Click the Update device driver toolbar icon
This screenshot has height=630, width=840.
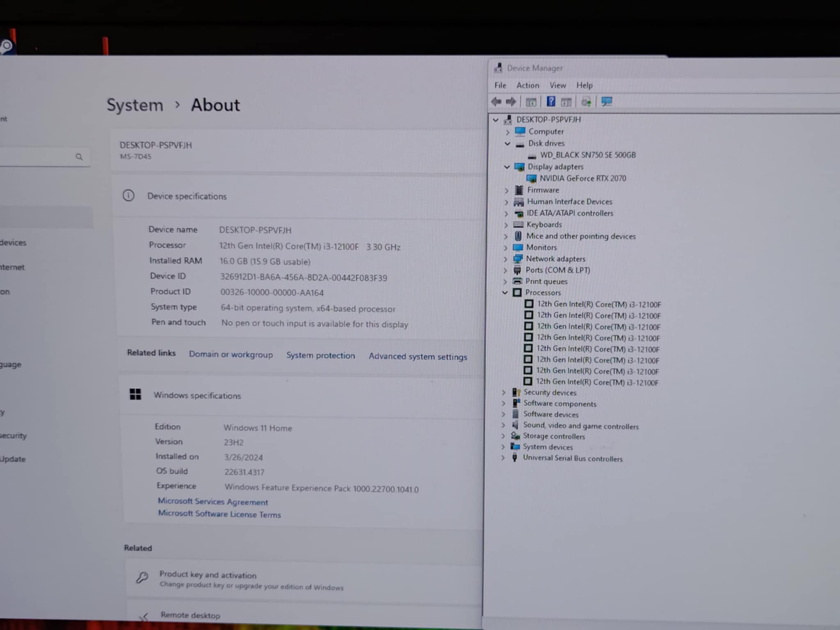[586, 102]
